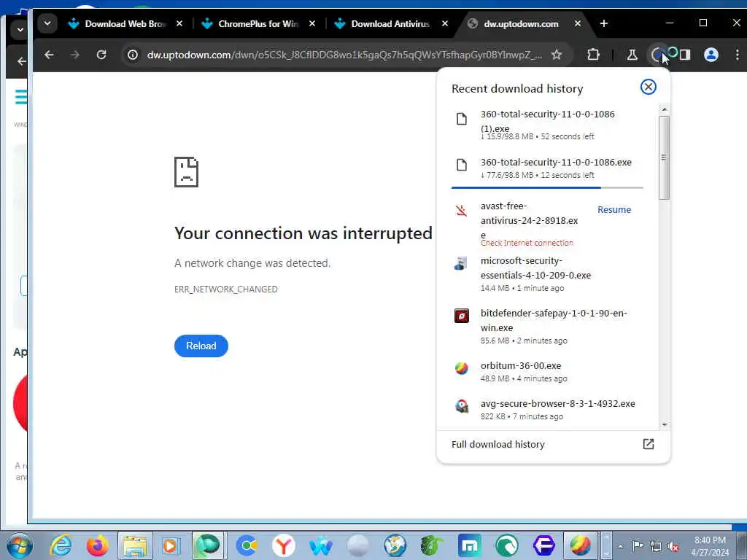Click the microsoft-security-essentials file icon

click(x=461, y=263)
